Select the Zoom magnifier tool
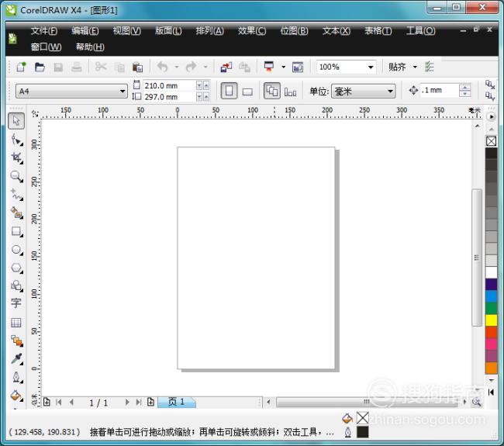This screenshot has height=446, width=504. coord(16,176)
